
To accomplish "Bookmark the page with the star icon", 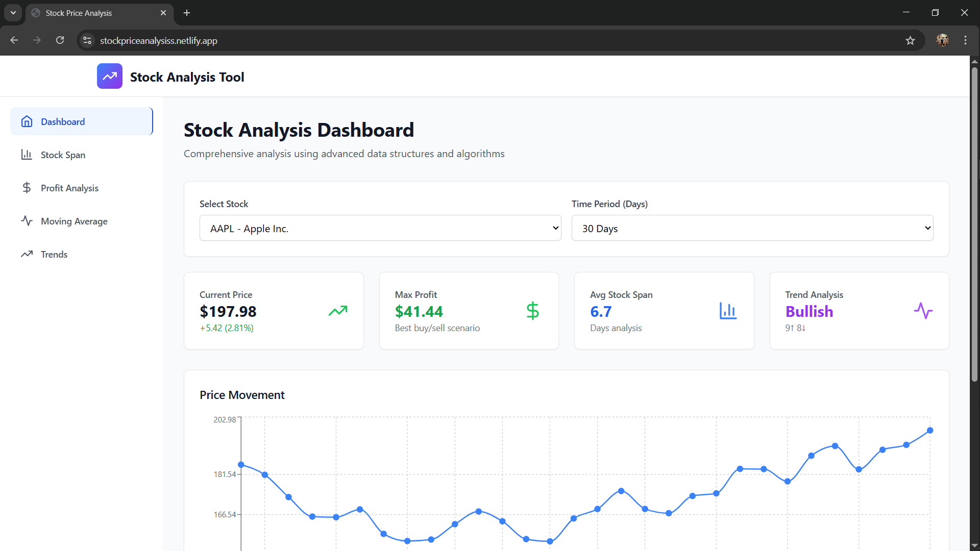I will [911, 40].
